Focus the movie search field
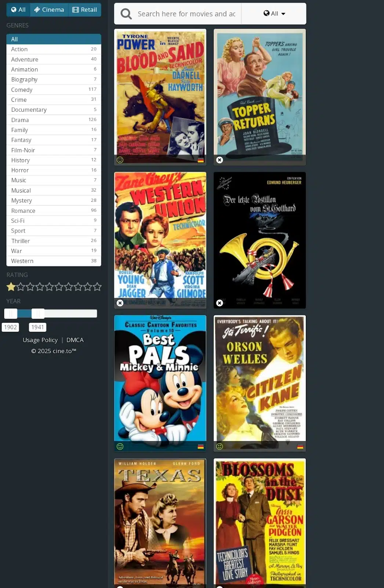The width and height of the screenshot is (384, 588). 186,14
